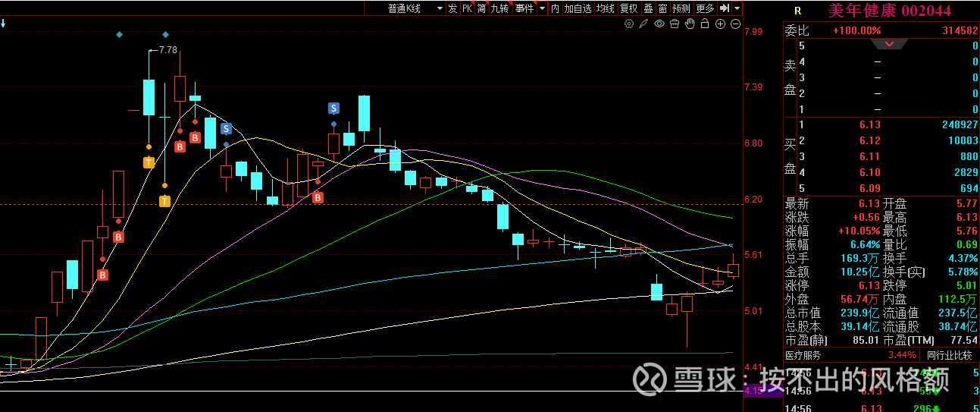Viewport: 980px width, 412px height.
Task: Select the hand pan tool icon
Action: coord(690,24)
